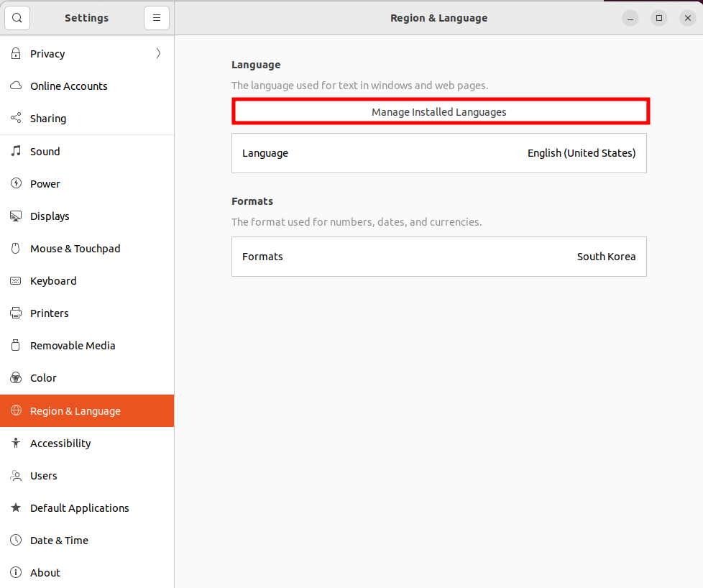Screen dimensions: 703x588
Task: Open Sound settings label
Action: (x=45, y=152)
